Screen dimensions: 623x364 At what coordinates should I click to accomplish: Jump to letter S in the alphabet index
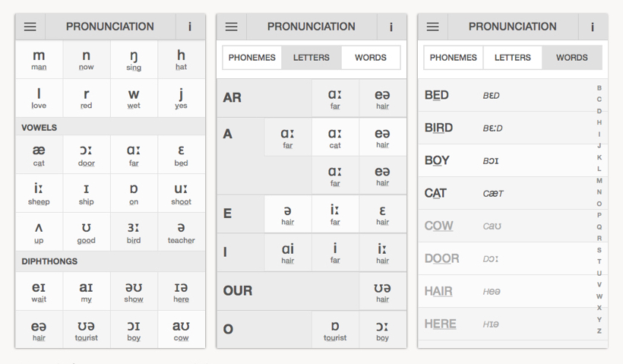tap(599, 250)
